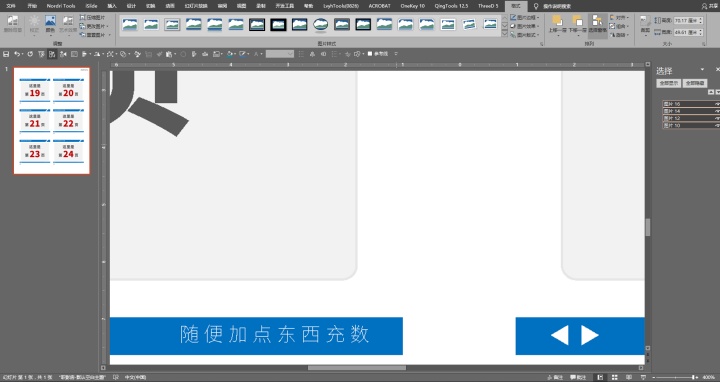Open the Group (组合) dropdown
720x382 pixels.
pyautogui.click(x=619, y=26)
